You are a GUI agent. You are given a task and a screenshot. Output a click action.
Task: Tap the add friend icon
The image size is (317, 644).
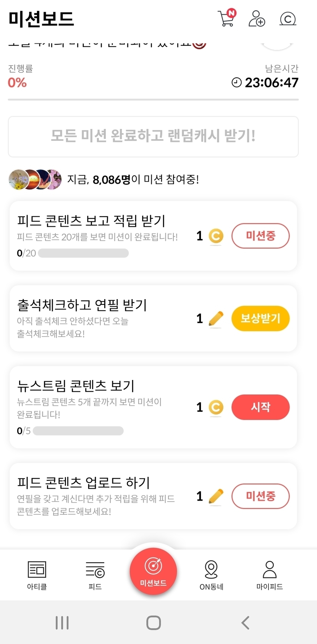pyautogui.click(x=257, y=18)
